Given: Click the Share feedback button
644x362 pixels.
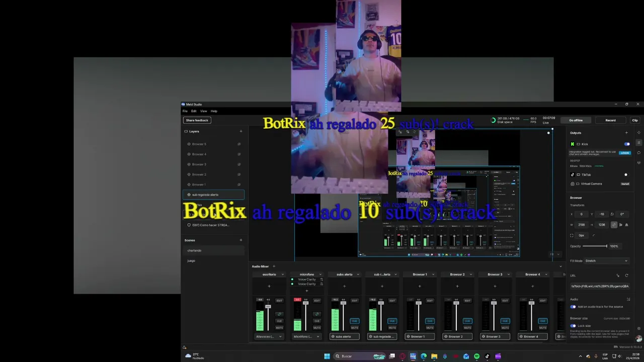Looking at the screenshot, I should point(197,120).
